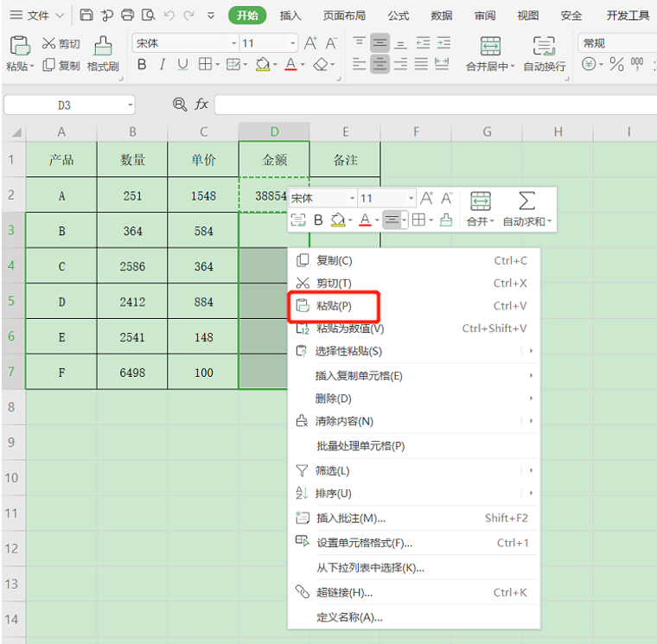
Task: Click the Redo arrow icon
Action: (189, 16)
